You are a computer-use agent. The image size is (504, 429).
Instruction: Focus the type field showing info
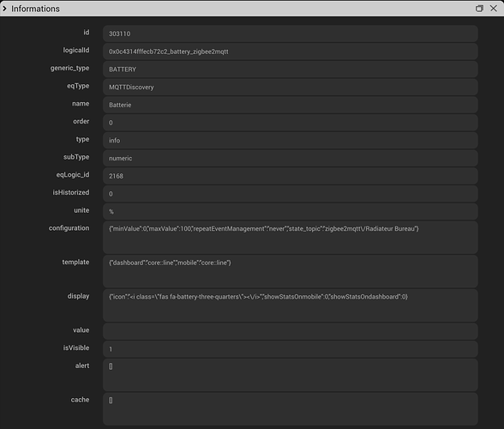click(291, 141)
